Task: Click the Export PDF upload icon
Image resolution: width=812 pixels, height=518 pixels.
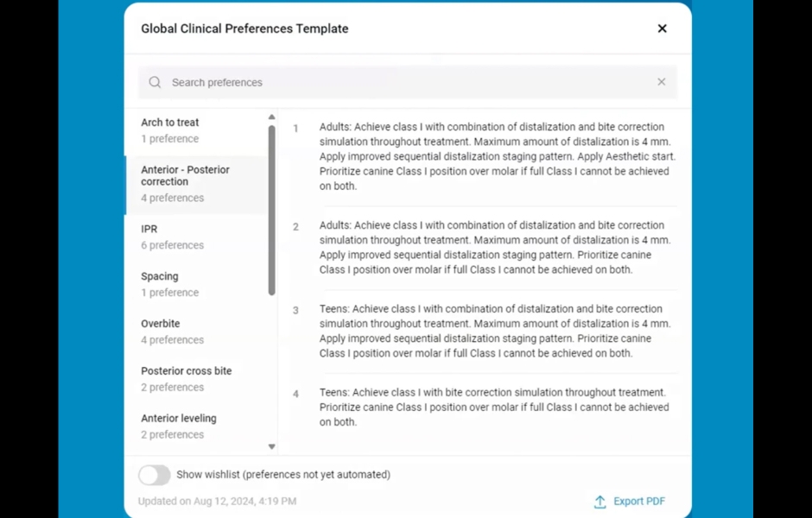Action: 599,502
